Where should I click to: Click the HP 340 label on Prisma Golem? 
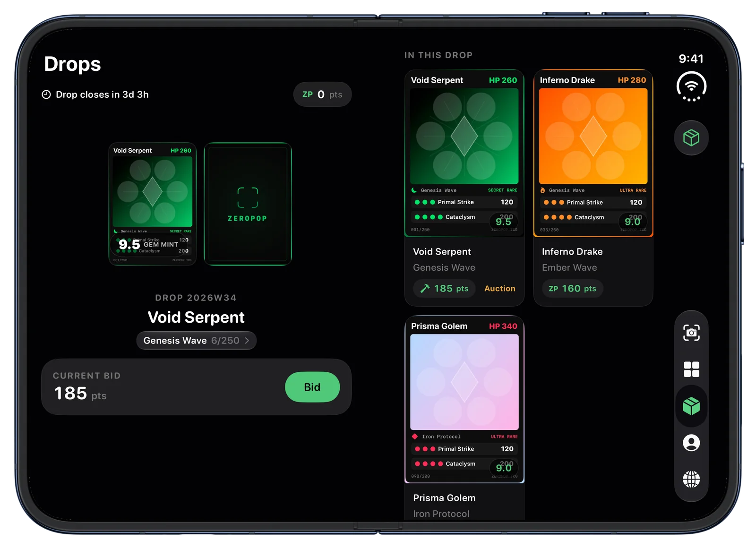503,326
